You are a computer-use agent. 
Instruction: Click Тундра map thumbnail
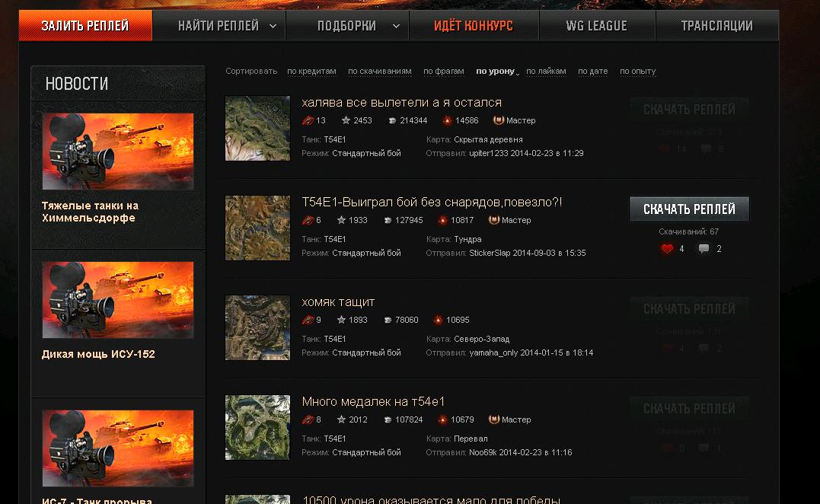click(x=257, y=228)
